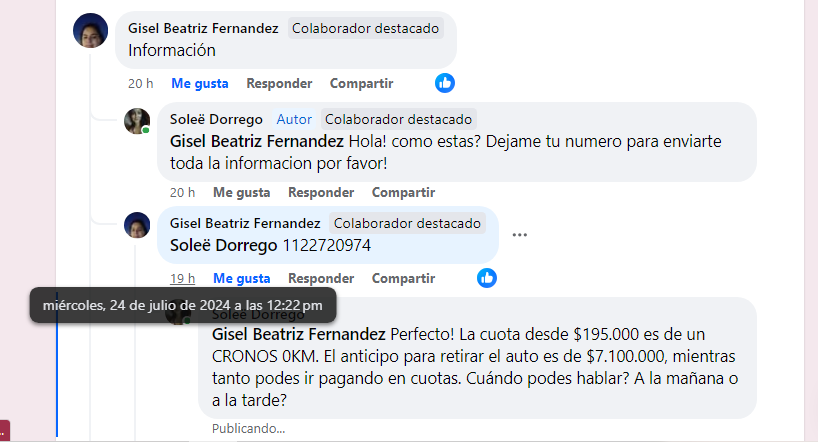Click Soleë Dorrego's profile avatar
Screen dimensions: 818x442
point(137,121)
